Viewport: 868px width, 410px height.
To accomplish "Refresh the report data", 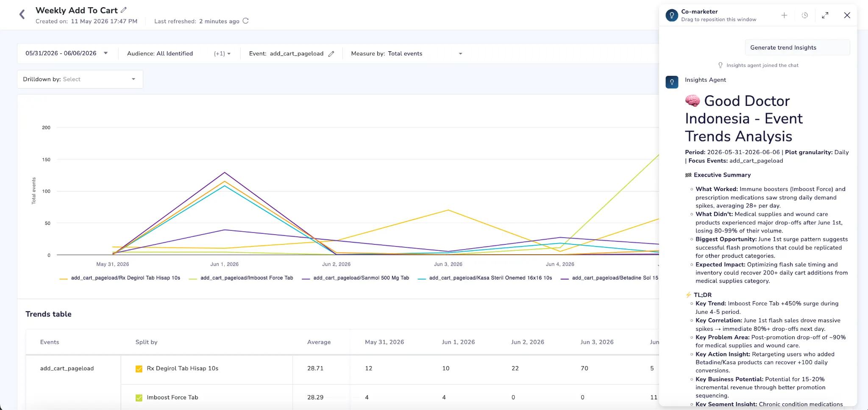I will click(245, 21).
